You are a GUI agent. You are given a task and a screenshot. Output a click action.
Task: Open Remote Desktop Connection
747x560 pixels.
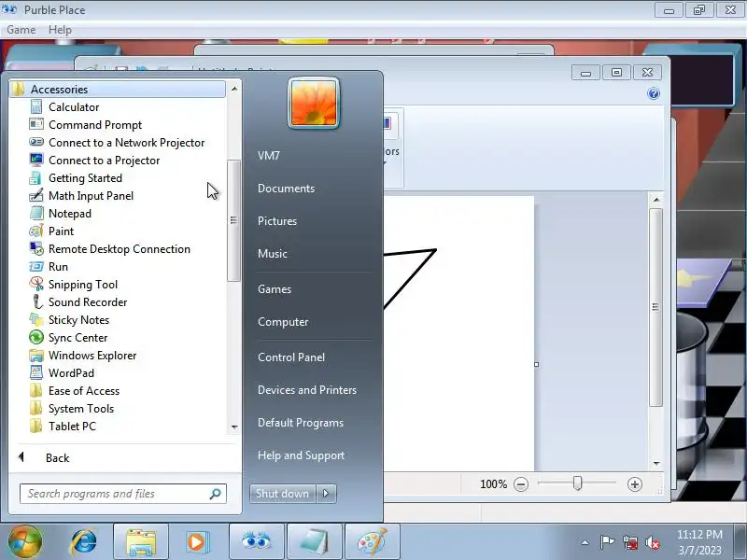pos(120,249)
